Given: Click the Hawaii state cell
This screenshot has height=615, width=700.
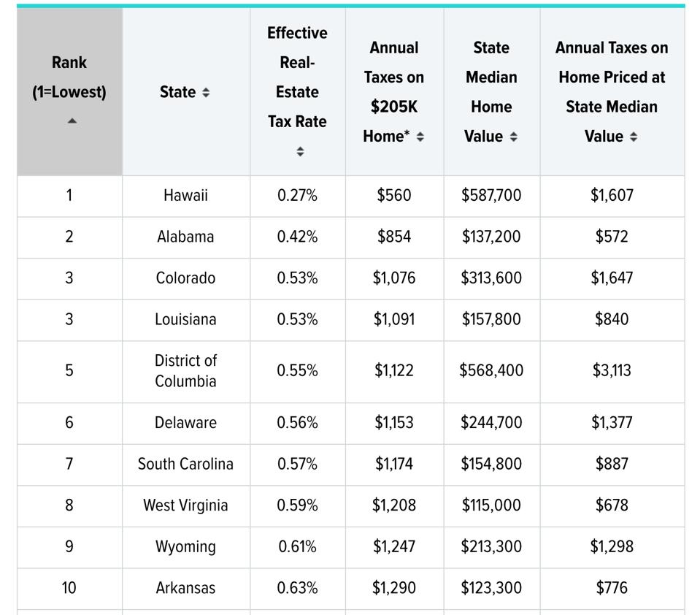Looking at the screenshot, I should pyautogui.click(x=185, y=196).
